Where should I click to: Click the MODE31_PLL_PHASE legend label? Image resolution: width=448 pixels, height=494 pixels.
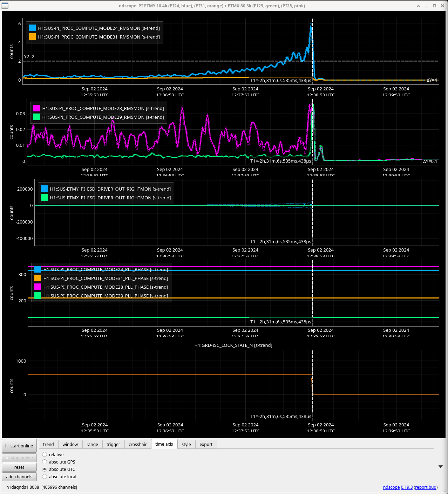click(x=106, y=278)
